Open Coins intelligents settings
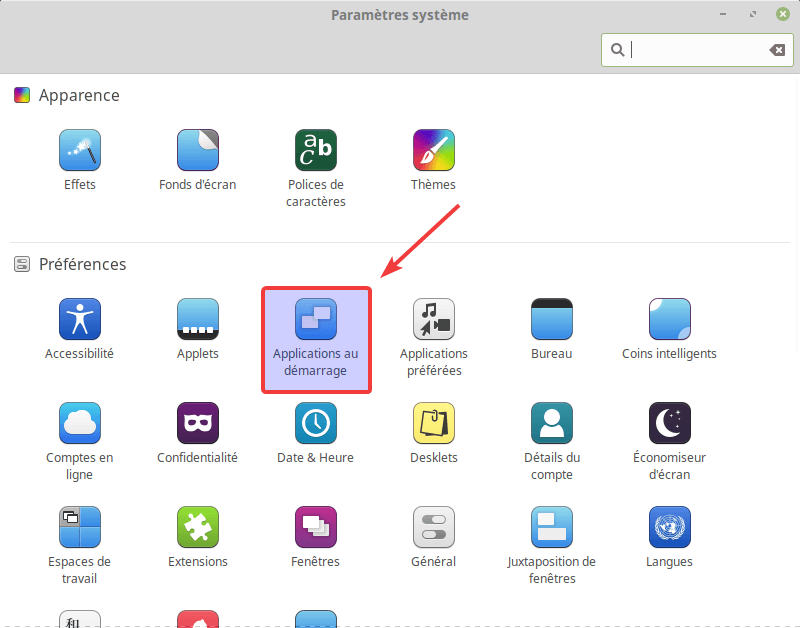800x628 pixels. click(670, 319)
